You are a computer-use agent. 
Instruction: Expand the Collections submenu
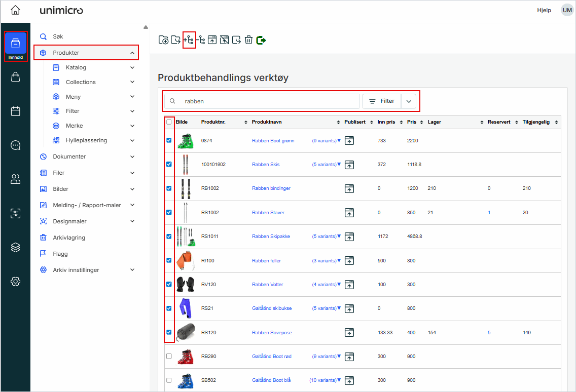click(132, 82)
